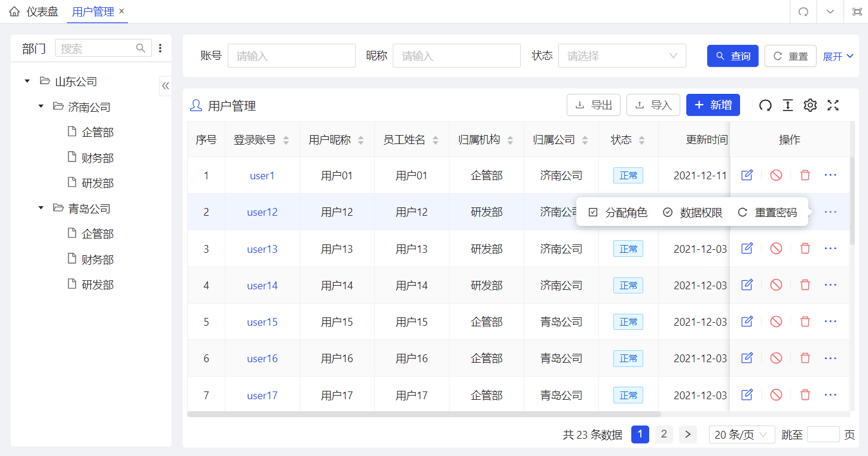The image size is (868, 456).
Task: Change table row density
Action: (788, 105)
